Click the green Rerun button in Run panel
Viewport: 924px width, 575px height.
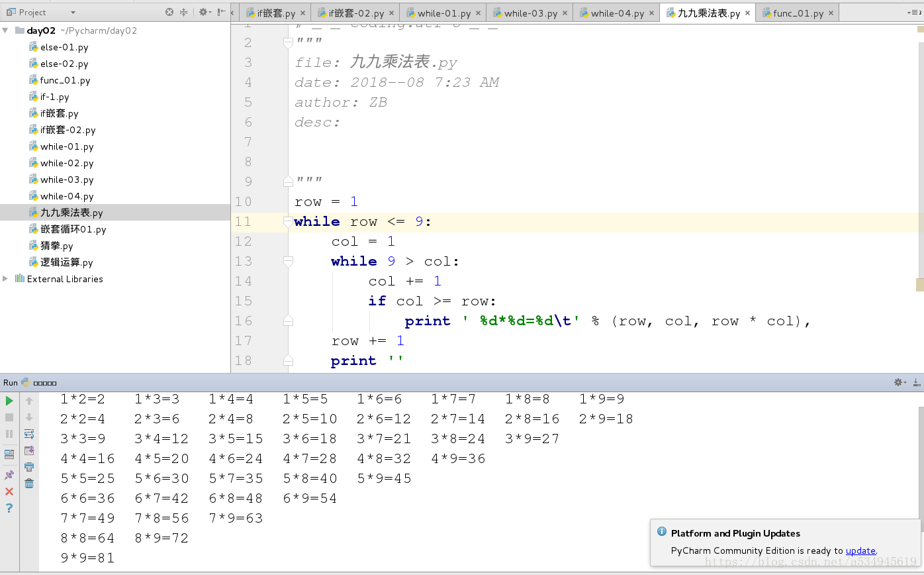point(9,401)
